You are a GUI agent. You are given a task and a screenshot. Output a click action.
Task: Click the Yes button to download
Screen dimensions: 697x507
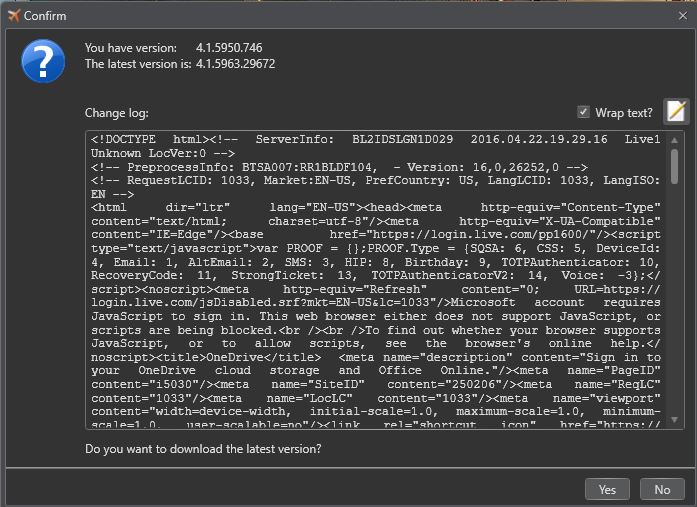607,489
